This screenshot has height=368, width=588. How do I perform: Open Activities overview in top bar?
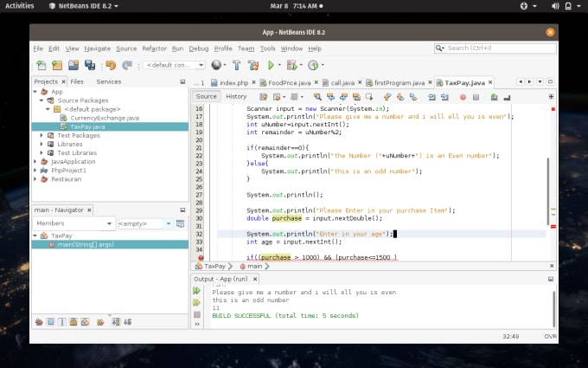pos(20,6)
